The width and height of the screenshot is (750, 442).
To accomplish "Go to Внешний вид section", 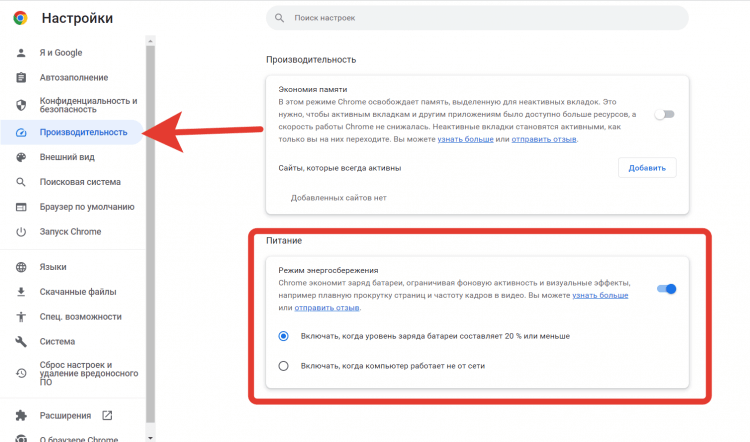I will pyautogui.click(x=67, y=157).
